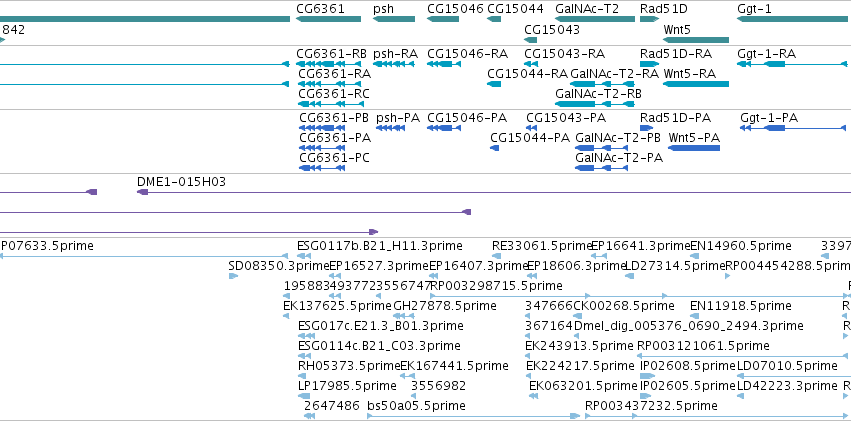
Task: Click the GalNAc-T2-PB protein label
Action: pos(618,138)
